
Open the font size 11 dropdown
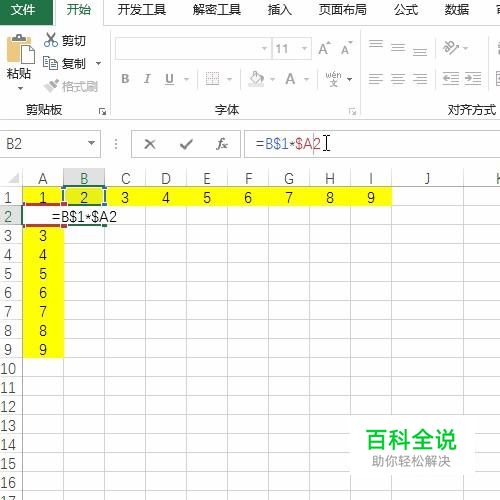pyautogui.click(x=304, y=49)
